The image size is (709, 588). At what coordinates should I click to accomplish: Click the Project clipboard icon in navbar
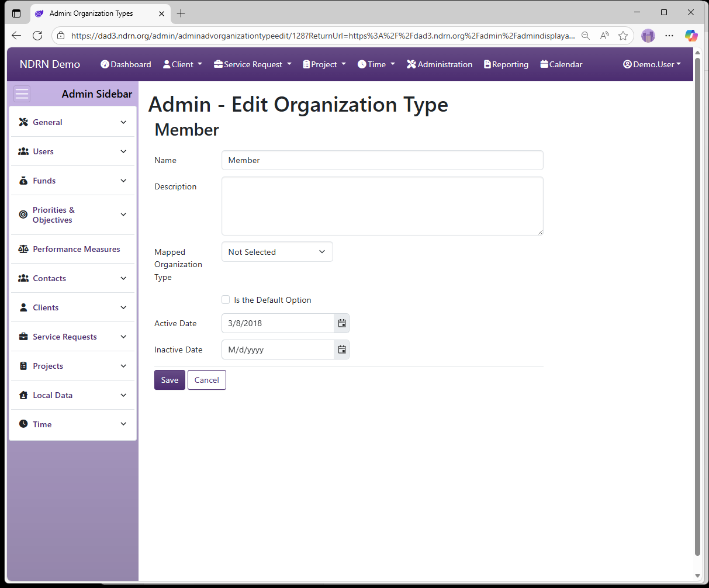[x=306, y=64]
